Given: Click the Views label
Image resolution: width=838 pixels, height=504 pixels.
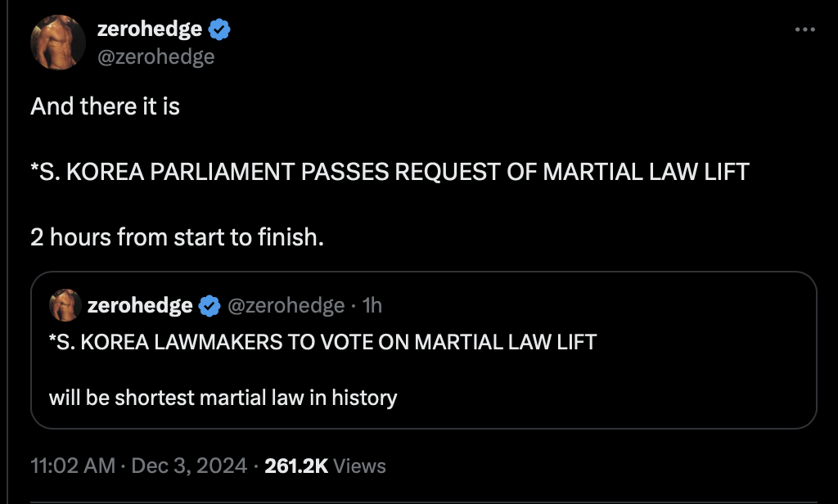Looking at the screenshot, I should click(x=360, y=466).
